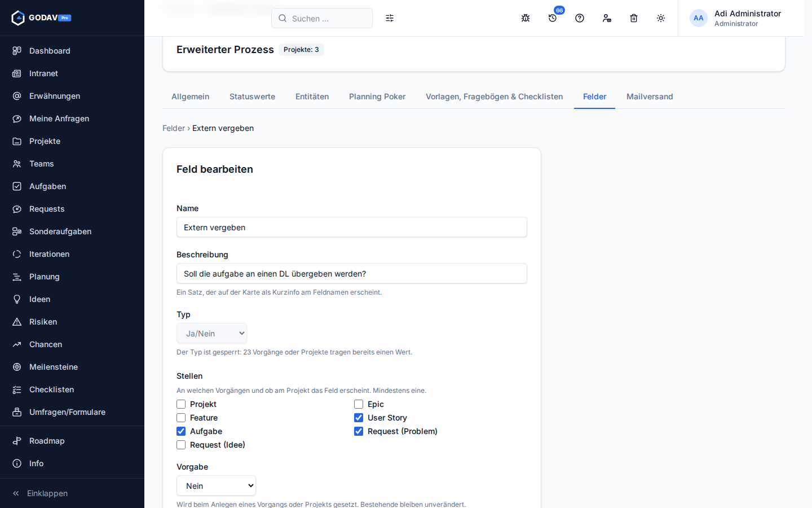The width and height of the screenshot is (812, 508).
Task: Enable the Epic checkbox
Action: tap(359, 404)
